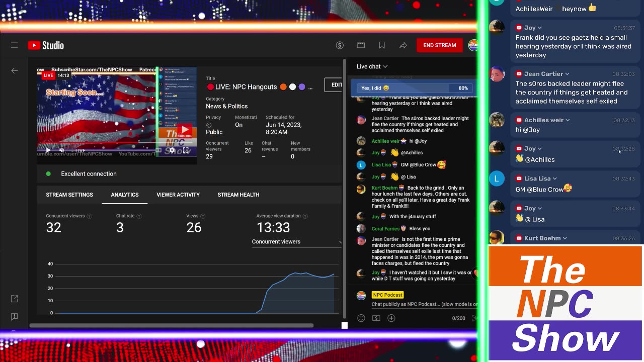Click Achilles weir's name in Studio chat
The height and width of the screenshot is (362, 644).
(385, 141)
